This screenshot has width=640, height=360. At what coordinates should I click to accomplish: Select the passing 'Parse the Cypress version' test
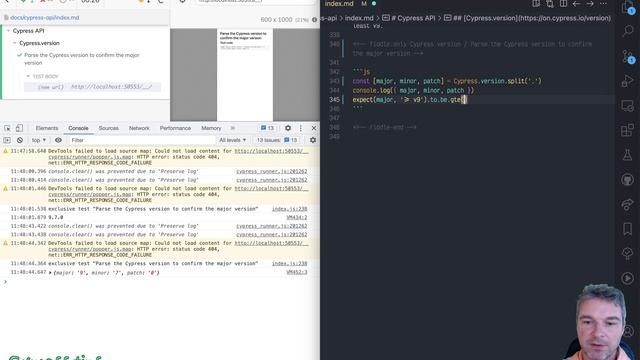pyautogui.click(x=82, y=59)
